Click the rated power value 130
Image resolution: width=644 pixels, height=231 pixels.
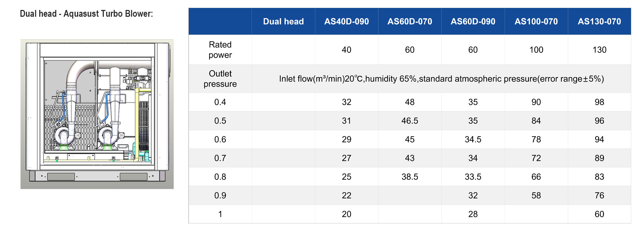click(x=599, y=50)
